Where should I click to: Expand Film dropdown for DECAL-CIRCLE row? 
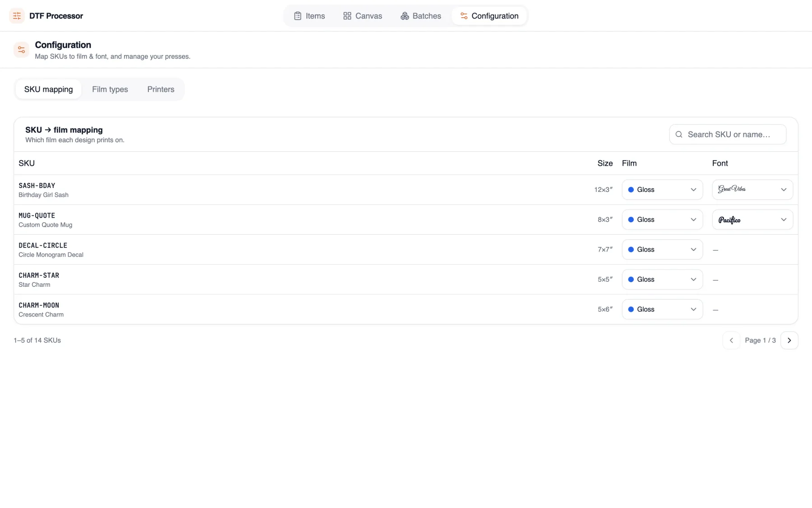click(662, 250)
